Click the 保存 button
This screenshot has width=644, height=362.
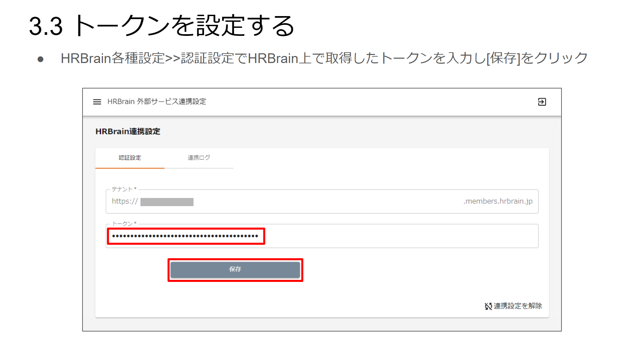click(x=235, y=269)
